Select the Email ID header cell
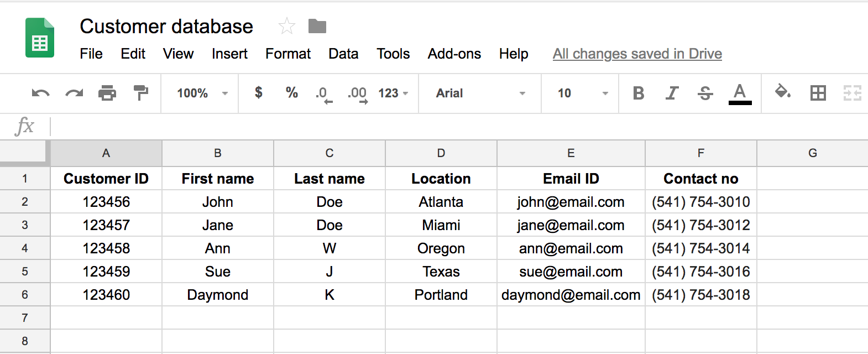868x354 pixels. point(571,179)
